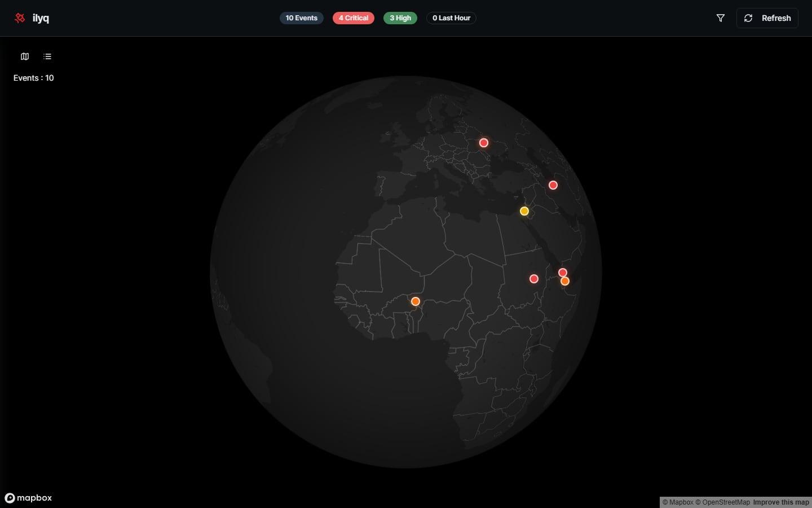Open the filter funnel icon
The image size is (812, 508).
(720, 18)
